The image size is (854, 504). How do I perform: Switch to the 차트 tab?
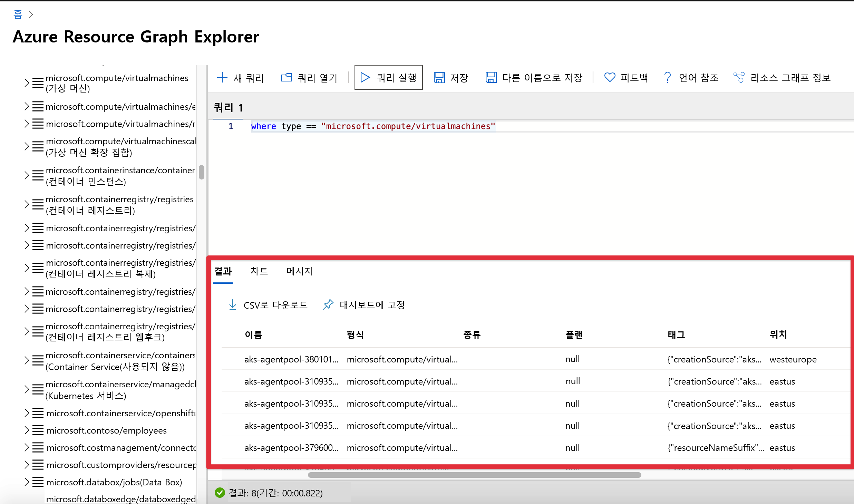tap(259, 271)
